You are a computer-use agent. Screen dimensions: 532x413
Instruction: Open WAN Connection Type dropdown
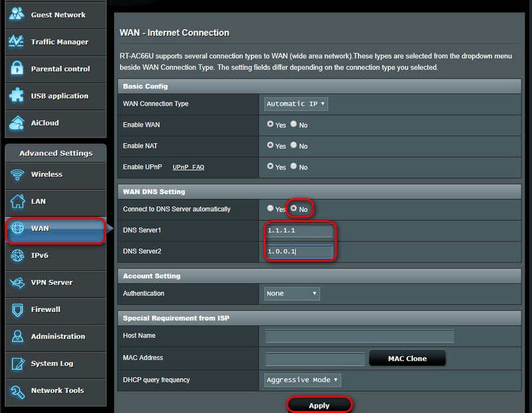click(296, 104)
